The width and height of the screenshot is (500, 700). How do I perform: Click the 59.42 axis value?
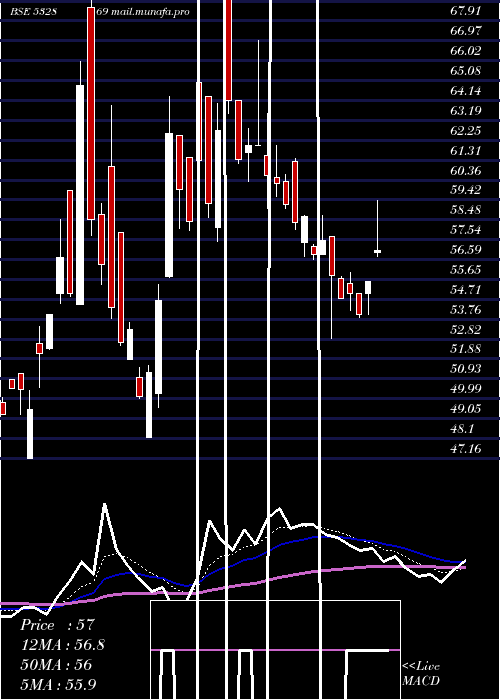click(x=466, y=190)
